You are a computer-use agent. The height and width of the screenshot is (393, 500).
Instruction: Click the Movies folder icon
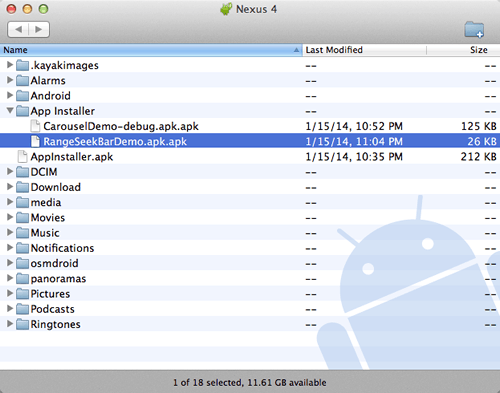click(x=22, y=218)
